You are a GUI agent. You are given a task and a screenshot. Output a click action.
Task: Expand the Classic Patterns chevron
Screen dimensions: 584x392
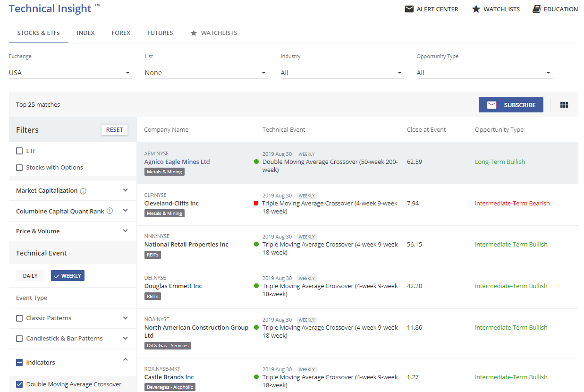(x=125, y=318)
